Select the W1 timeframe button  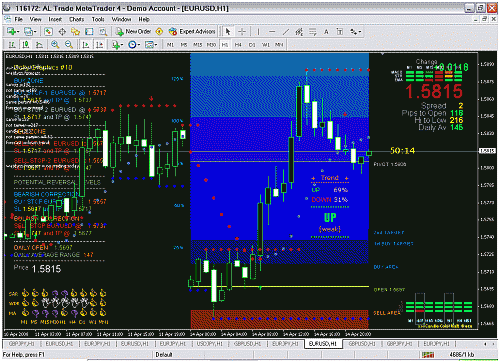(x=266, y=45)
